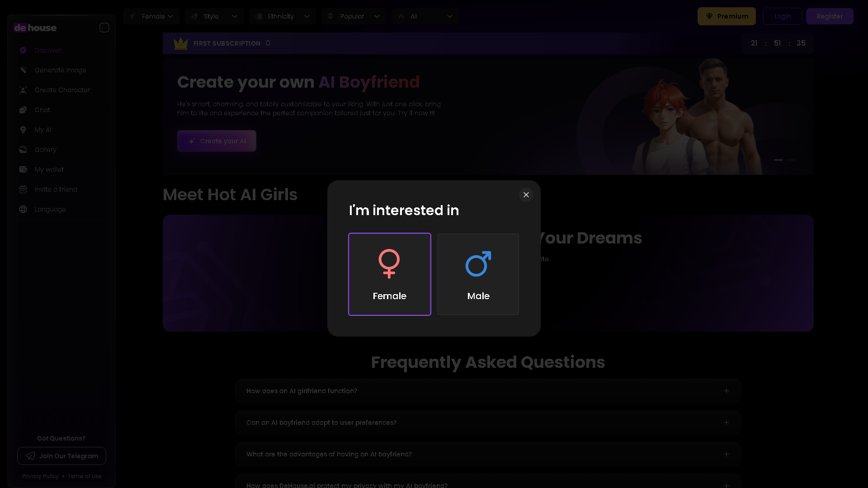Click the flame icon in All dropdown
868x488 pixels.
point(401,16)
